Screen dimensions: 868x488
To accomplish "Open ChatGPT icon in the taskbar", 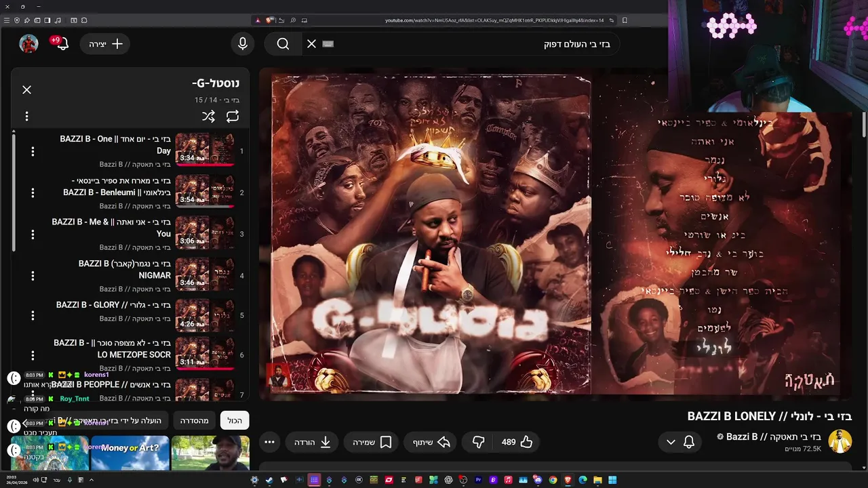I will point(448,481).
